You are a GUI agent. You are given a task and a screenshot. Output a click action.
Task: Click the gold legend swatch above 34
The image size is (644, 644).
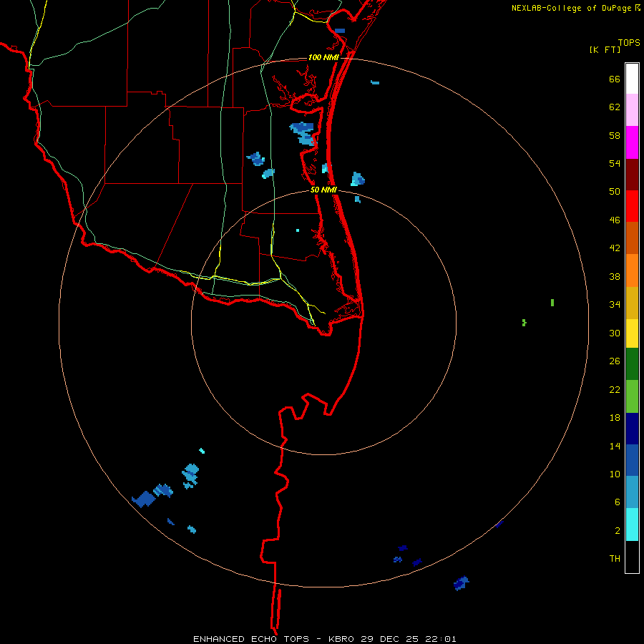point(632,303)
